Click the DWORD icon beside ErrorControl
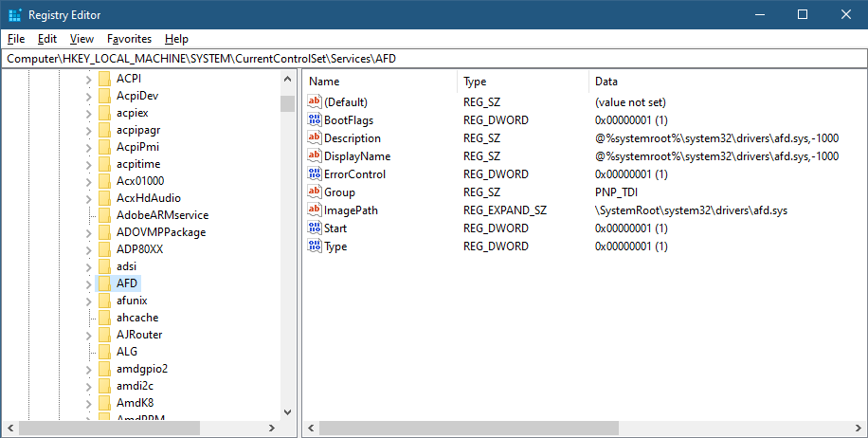Image resolution: width=868 pixels, height=438 pixels. tap(316, 174)
